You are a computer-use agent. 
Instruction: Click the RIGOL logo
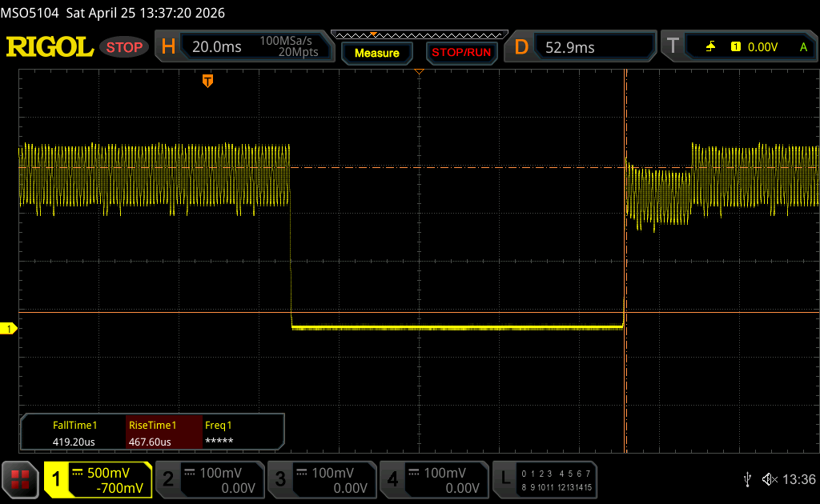tap(50, 47)
